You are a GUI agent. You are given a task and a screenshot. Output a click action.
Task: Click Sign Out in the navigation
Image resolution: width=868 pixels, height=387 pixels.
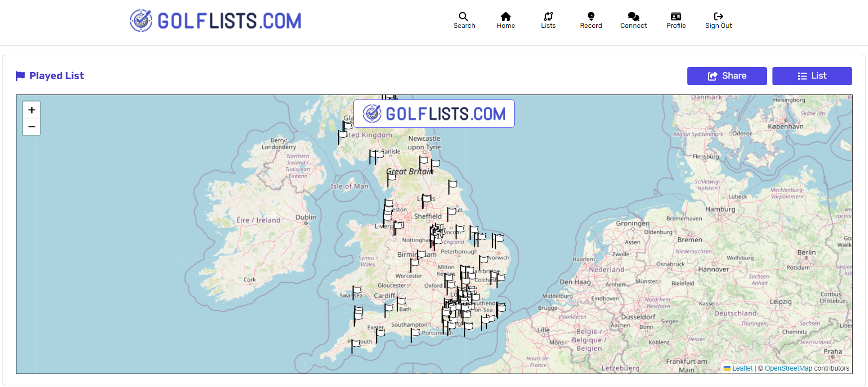point(718,20)
